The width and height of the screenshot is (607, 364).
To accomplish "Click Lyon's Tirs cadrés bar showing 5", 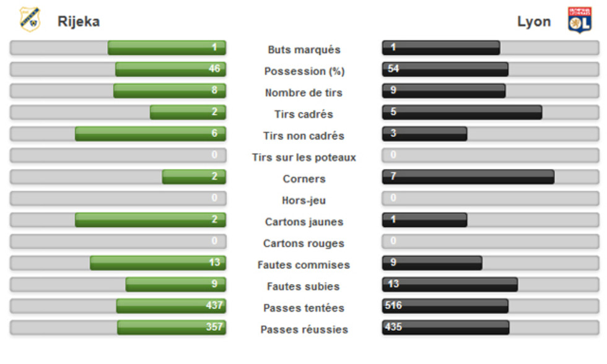I will (462, 112).
